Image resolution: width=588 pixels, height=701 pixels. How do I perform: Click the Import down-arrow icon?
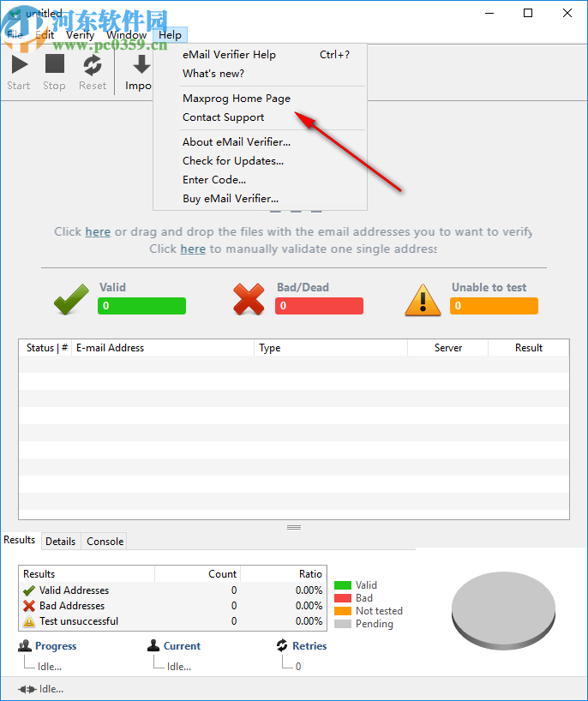pyautogui.click(x=141, y=64)
